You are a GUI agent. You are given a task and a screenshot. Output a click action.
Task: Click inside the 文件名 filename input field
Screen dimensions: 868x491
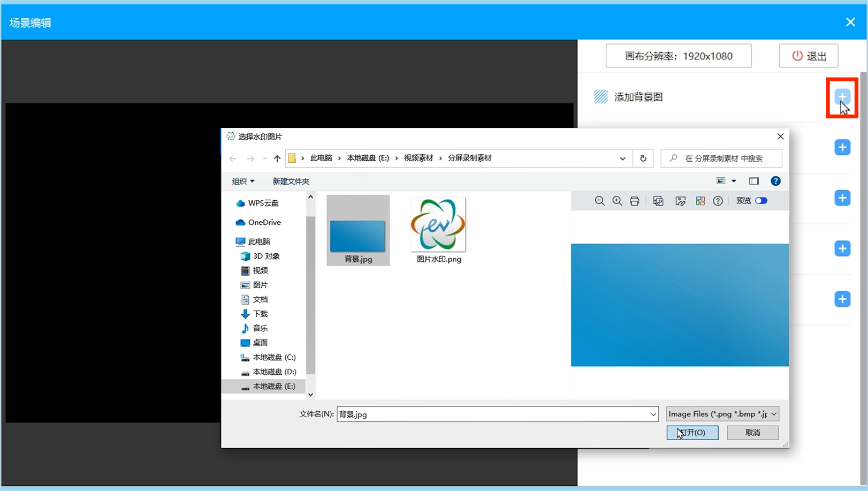[482, 414]
